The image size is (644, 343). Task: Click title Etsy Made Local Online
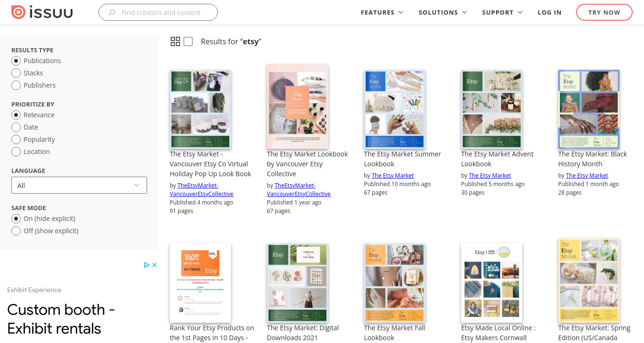pyautogui.click(x=498, y=333)
